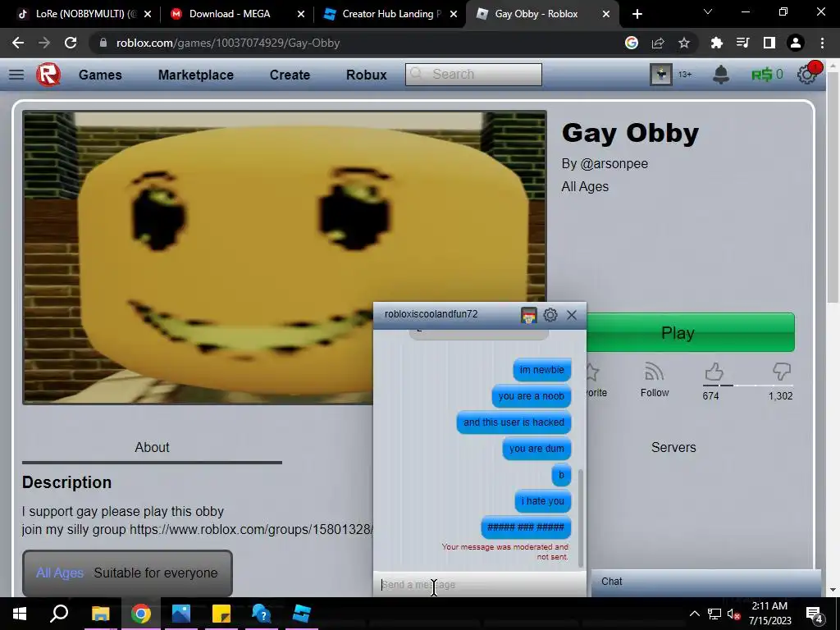The width and height of the screenshot is (840, 630).
Task: Open File Explorer from the taskbar
Action: [100, 614]
